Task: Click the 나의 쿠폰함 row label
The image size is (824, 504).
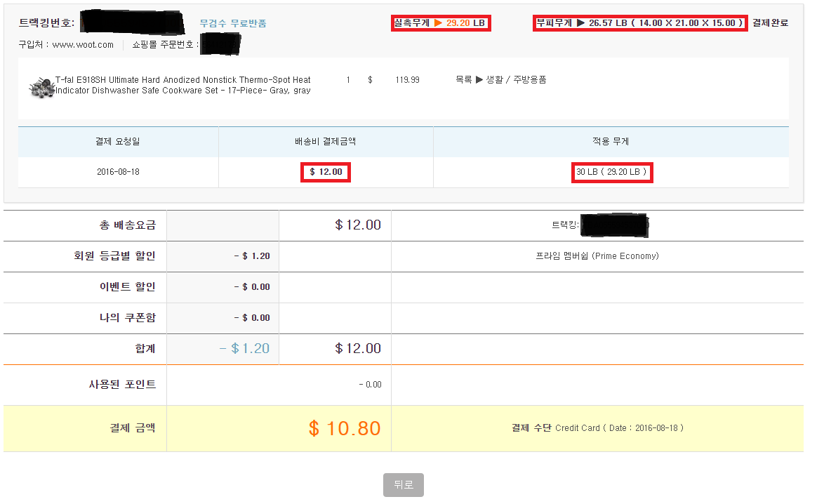Action: [127, 318]
